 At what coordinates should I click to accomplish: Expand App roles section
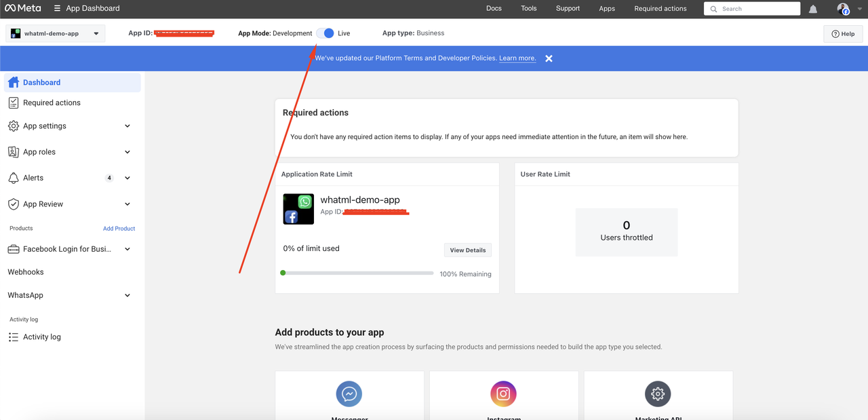coord(127,152)
